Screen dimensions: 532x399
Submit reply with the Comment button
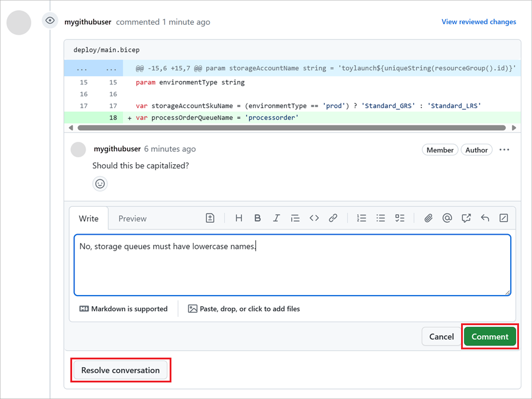(490, 336)
